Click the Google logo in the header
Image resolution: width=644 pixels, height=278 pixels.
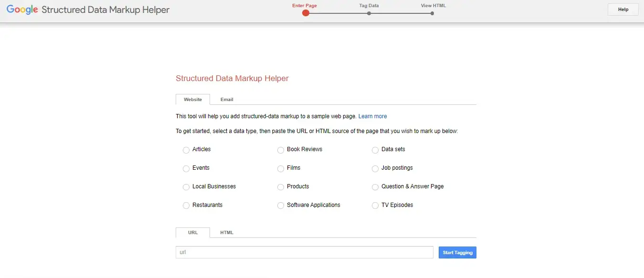(x=22, y=10)
